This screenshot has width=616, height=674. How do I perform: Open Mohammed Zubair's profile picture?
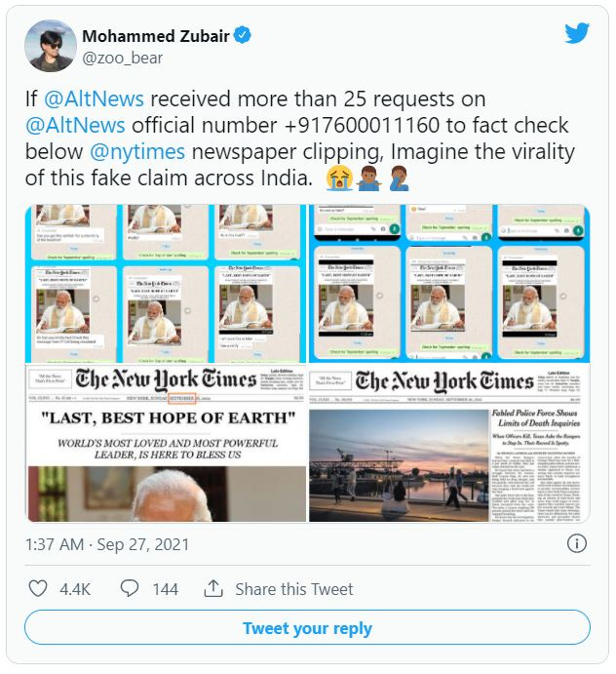coord(51,45)
